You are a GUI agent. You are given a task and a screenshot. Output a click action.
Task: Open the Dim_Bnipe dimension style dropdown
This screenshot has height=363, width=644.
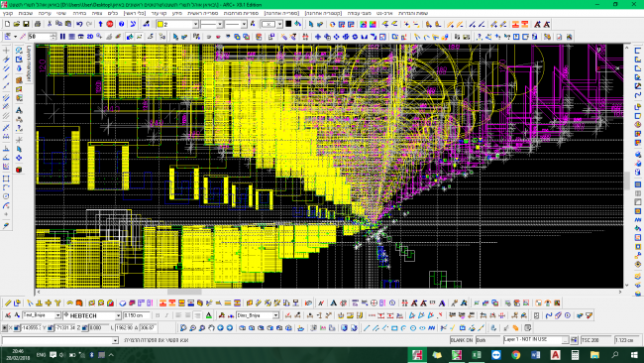click(x=275, y=315)
